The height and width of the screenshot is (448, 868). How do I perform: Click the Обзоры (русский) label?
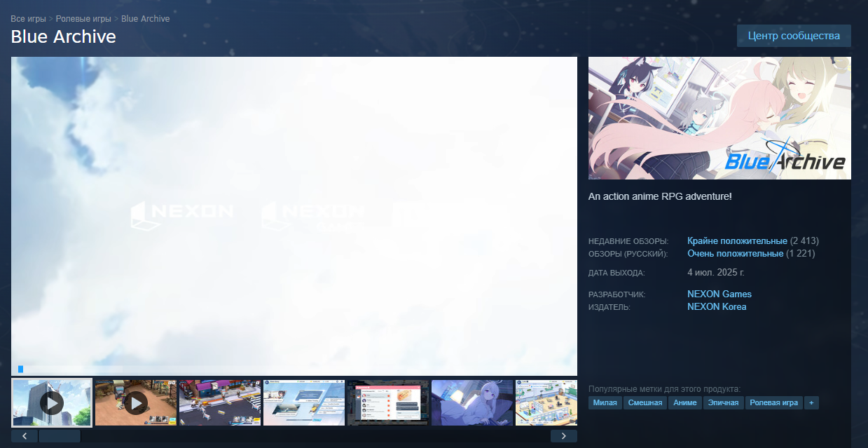click(x=628, y=254)
